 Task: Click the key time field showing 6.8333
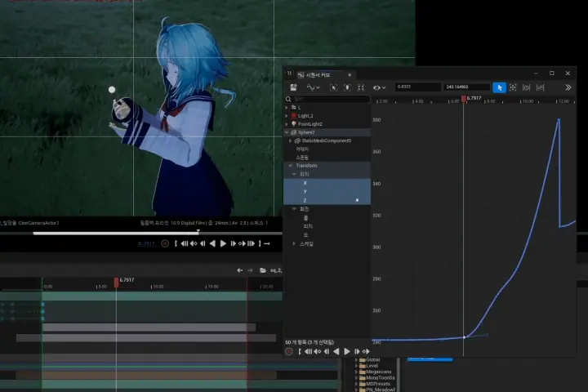tap(418, 87)
